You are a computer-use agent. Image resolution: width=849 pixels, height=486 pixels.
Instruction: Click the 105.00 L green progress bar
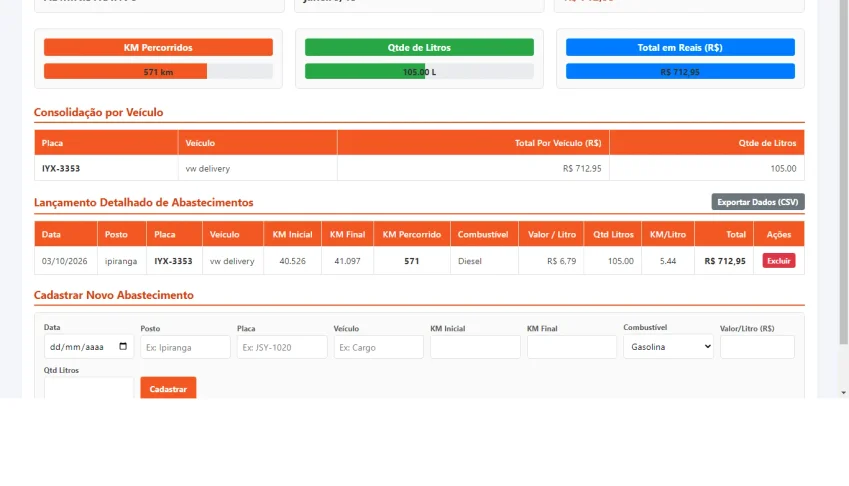point(419,71)
